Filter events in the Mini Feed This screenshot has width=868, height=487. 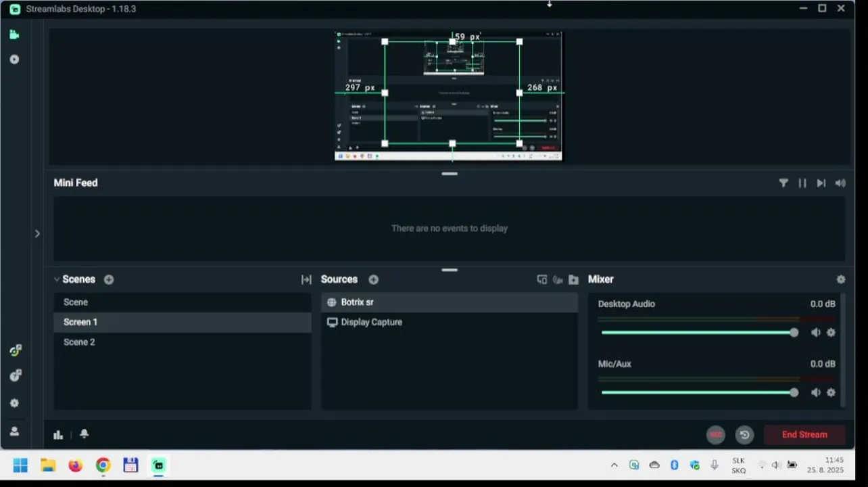783,183
